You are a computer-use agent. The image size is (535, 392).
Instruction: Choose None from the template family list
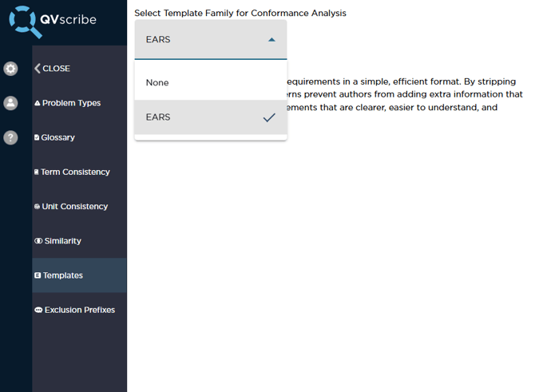pyautogui.click(x=157, y=83)
